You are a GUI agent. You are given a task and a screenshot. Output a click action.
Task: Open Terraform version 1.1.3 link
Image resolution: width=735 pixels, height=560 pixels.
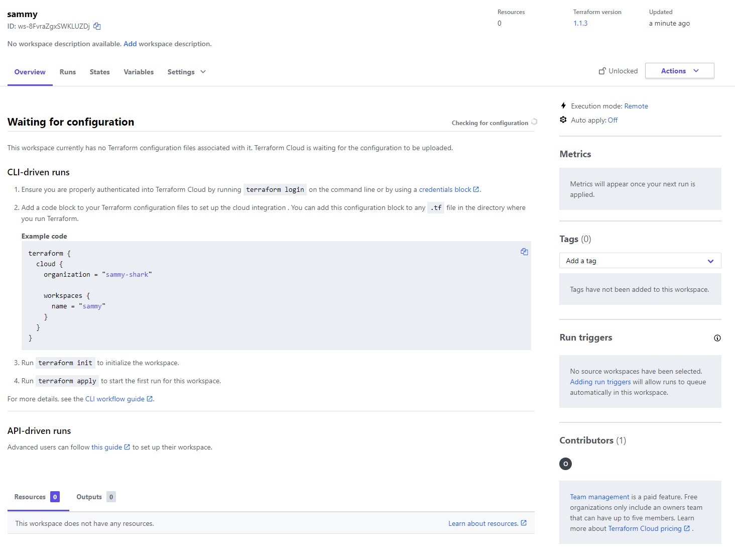coord(580,23)
